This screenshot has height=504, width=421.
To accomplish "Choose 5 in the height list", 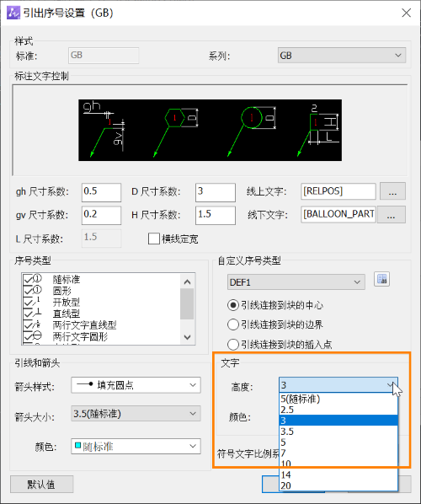I will 338,442.
